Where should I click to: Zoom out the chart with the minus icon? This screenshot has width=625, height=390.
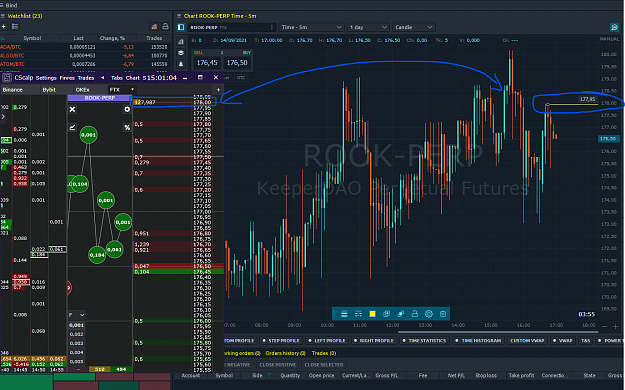(605, 326)
